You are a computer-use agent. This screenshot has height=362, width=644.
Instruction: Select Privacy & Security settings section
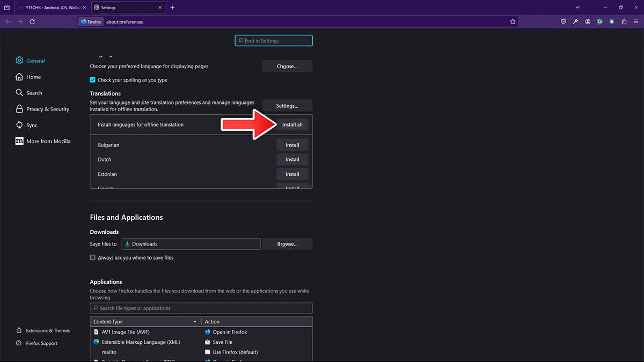(x=48, y=109)
